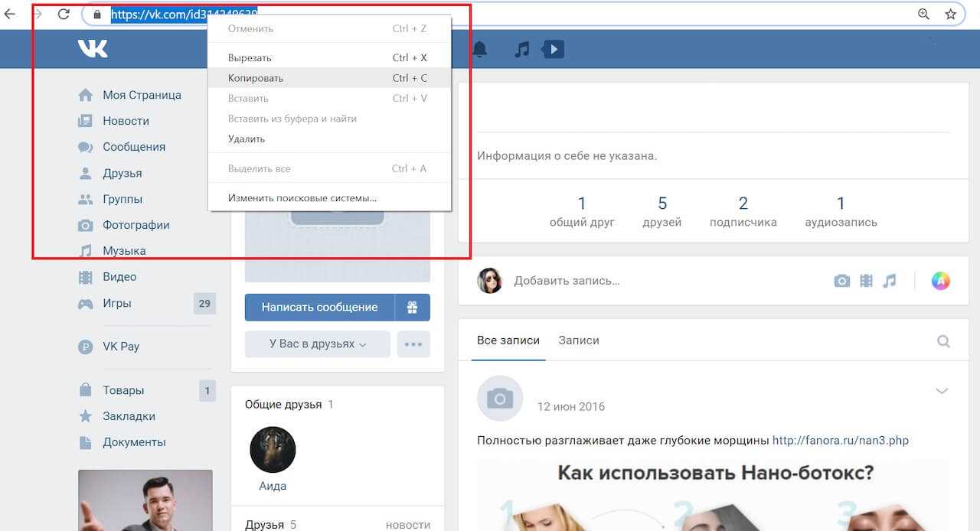This screenshot has height=531, width=980.
Task: Send a gift using the gift icon
Action: tap(413, 308)
